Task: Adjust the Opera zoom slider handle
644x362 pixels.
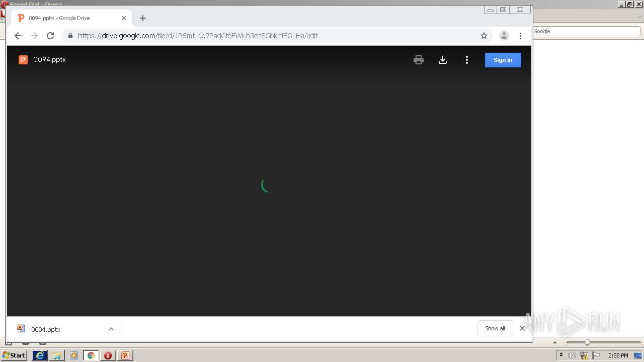Action: (x=587, y=342)
